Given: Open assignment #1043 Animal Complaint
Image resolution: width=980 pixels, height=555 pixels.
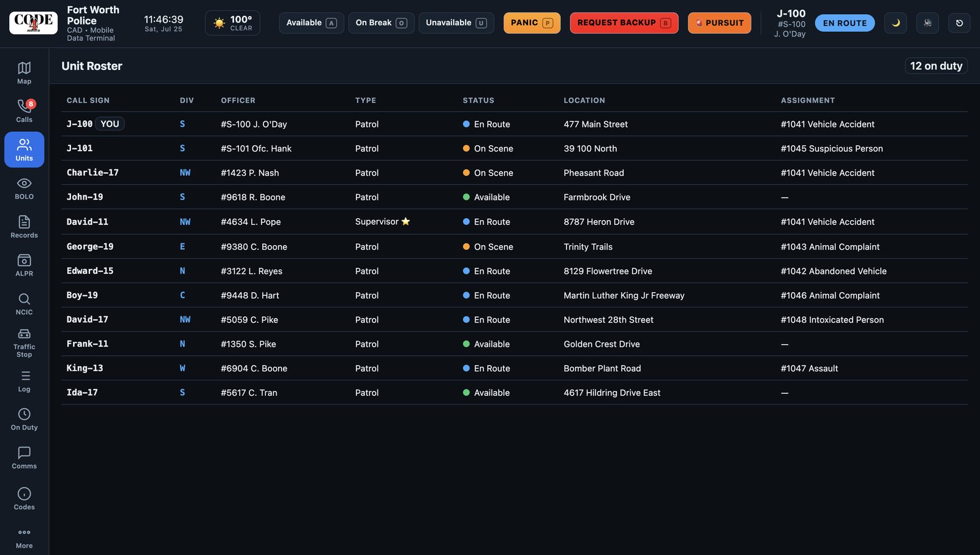Looking at the screenshot, I should point(830,247).
